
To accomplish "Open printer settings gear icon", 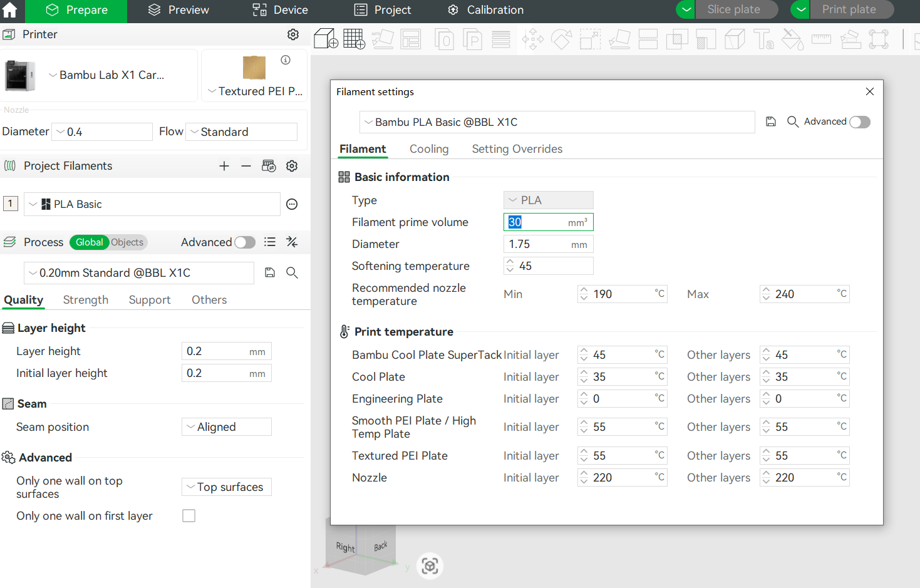I will pos(292,34).
